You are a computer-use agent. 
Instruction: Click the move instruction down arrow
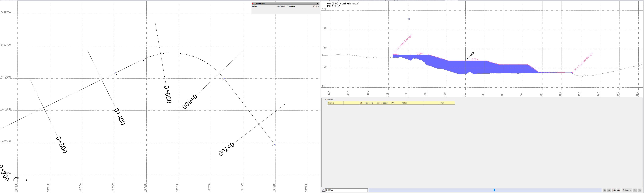pos(640,190)
